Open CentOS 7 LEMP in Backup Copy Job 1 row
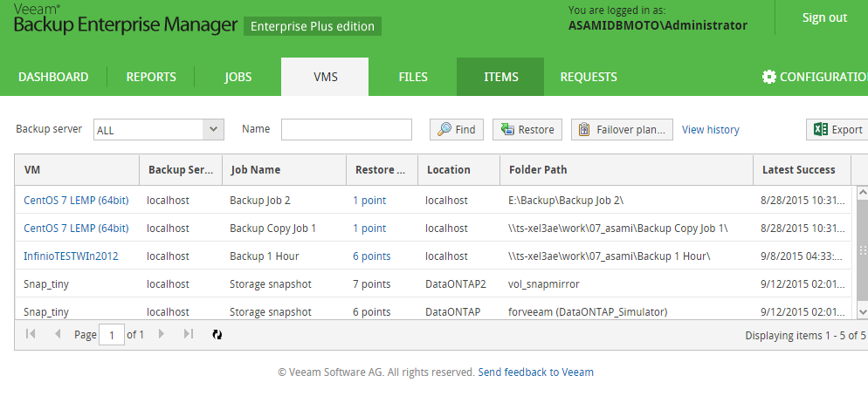 pyautogui.click(x=76, y=228)
